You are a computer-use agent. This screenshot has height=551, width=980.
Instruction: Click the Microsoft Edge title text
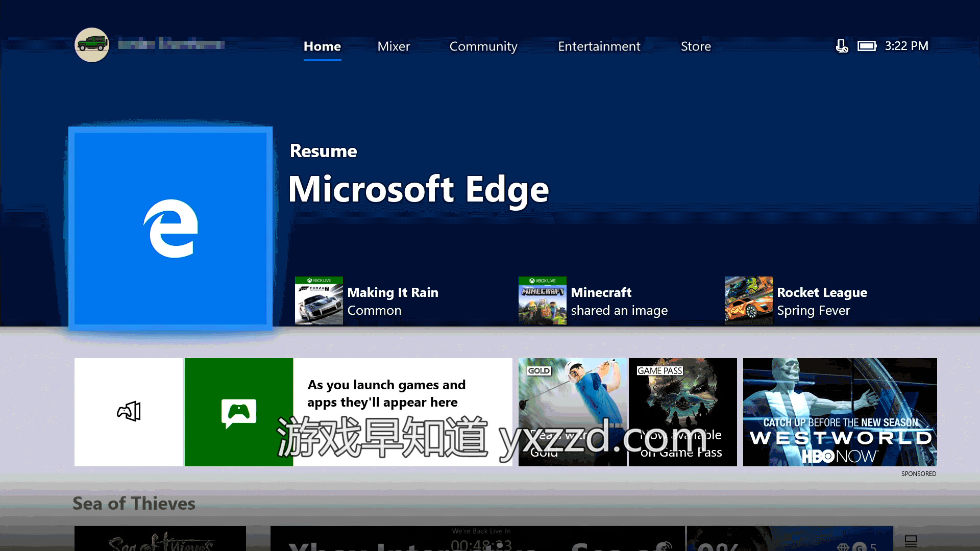(419, 189)
